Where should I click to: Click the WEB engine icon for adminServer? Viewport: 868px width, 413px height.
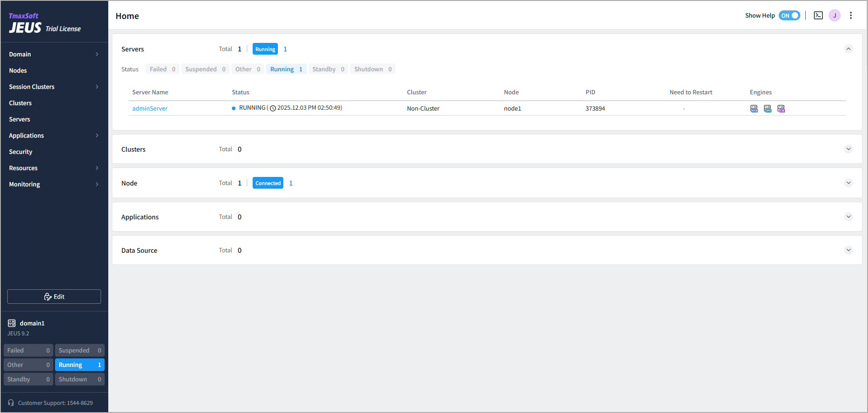click(754, 109)
